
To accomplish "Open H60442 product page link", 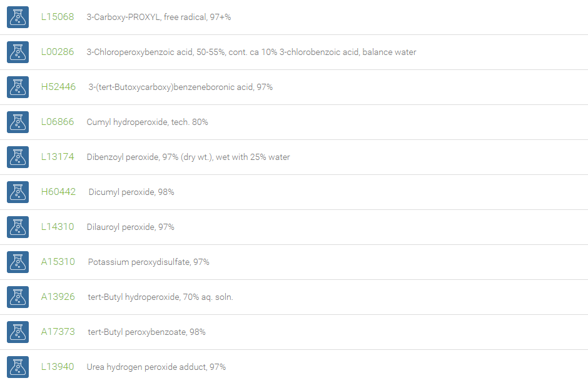I will [58, 192].
